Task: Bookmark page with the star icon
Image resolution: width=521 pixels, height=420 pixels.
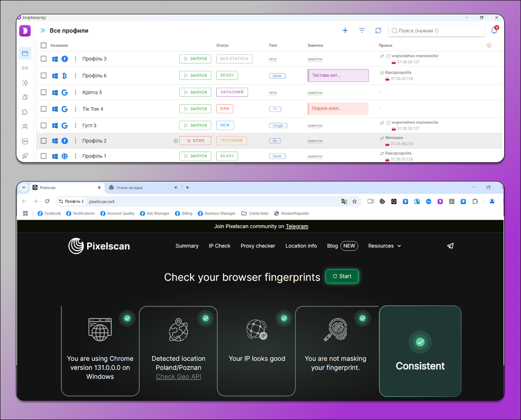Action: tap(354, 202)
